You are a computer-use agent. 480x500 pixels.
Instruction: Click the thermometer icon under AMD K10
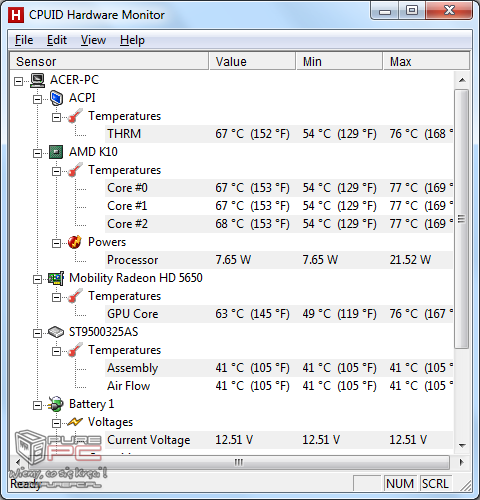tap(75, 170)
